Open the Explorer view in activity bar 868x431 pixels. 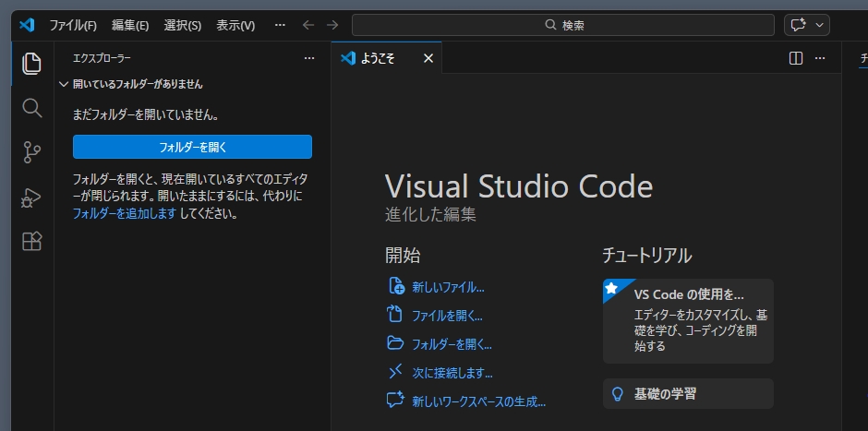32,63
